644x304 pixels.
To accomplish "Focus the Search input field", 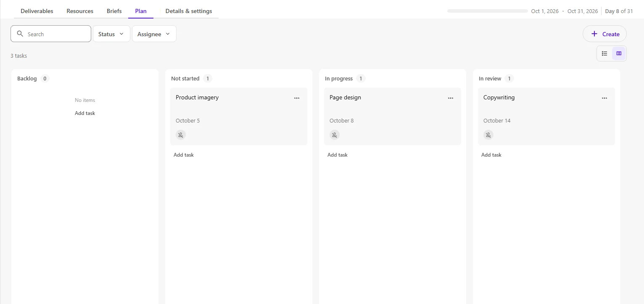I will 51,34.
